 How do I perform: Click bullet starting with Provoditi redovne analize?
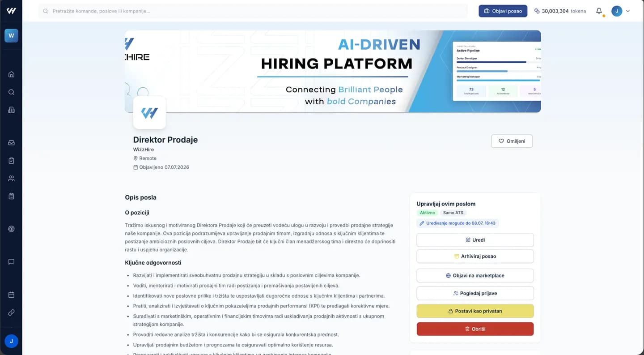236,334
